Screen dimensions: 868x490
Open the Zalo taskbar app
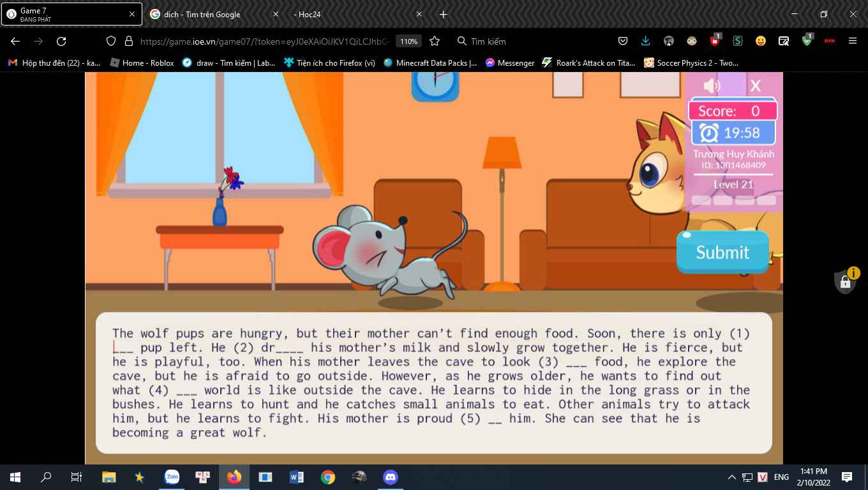[172, 477]
